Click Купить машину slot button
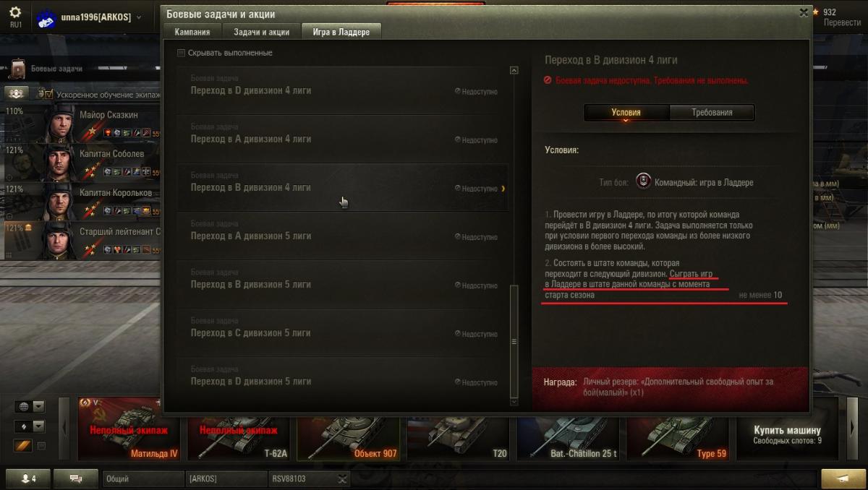Image resolution: width=868 pixels, height=490 pixels. coord(788,435)
